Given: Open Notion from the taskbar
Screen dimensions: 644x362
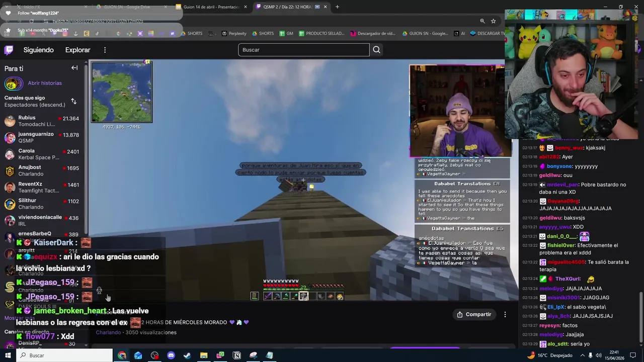Looking at the screenshot, I should pos(237,355).
